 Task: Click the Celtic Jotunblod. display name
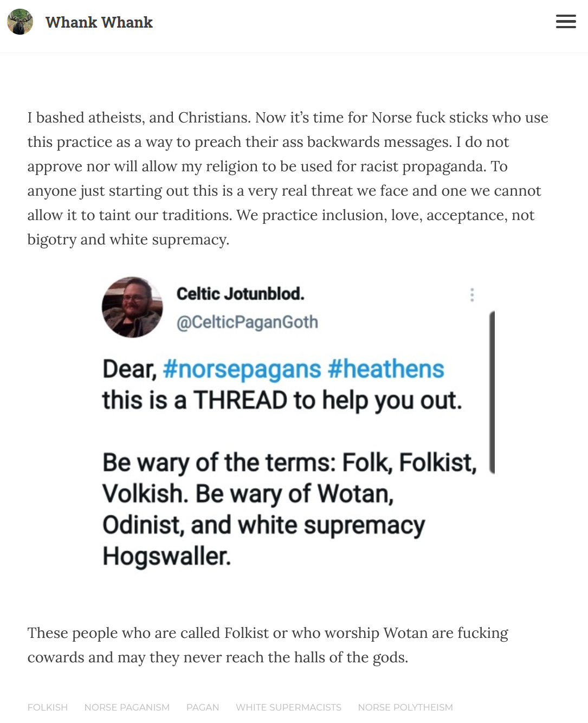coord(241,294)
